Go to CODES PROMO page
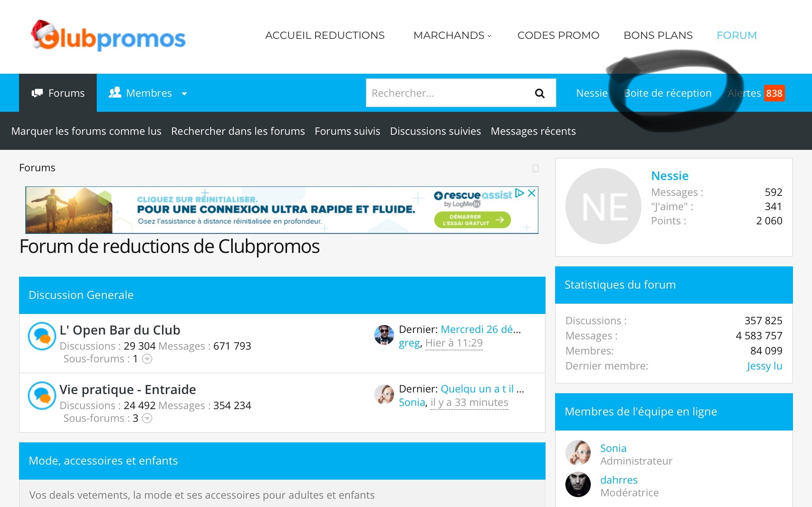 coord(558,35)
